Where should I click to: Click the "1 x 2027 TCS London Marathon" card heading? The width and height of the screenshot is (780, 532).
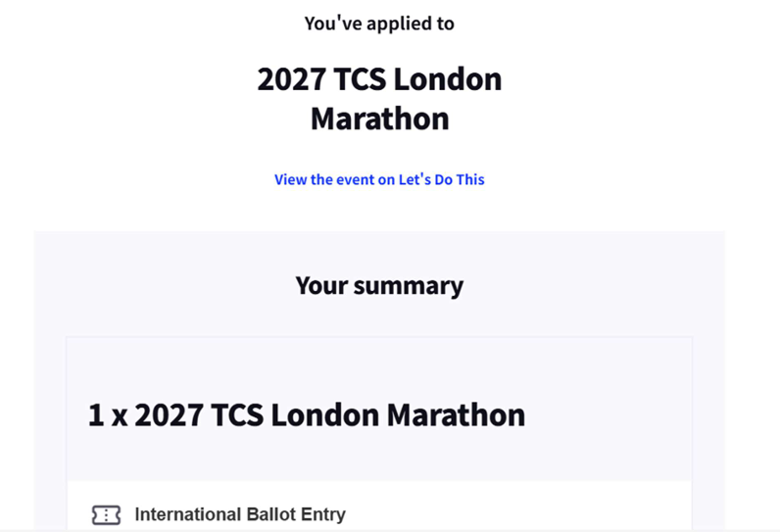click(x=307, y=414)
